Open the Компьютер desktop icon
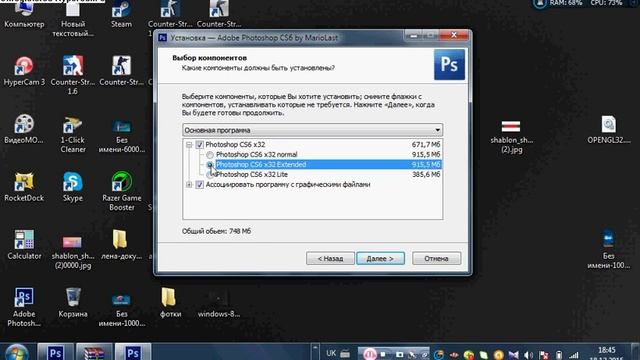 (24, 14)
